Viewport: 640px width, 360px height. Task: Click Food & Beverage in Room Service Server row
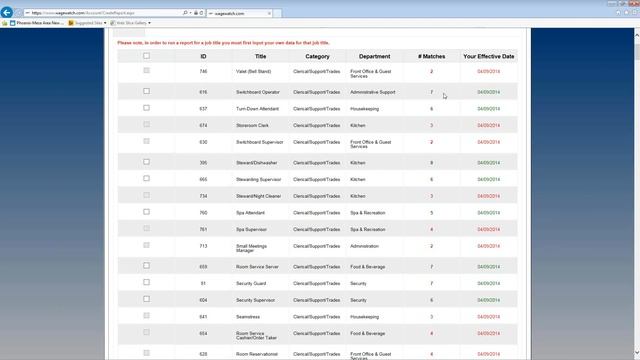click(x=368, y=267)
